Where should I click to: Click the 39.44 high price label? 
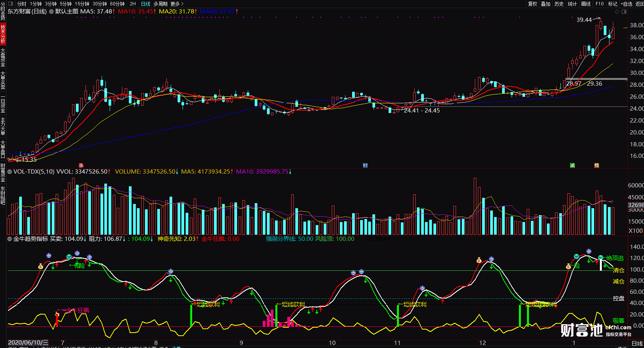pos(584,20)
